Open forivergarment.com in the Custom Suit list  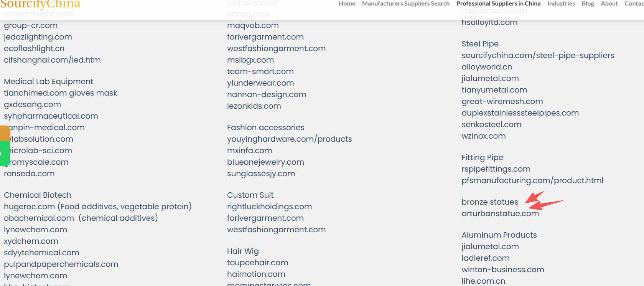265,218
